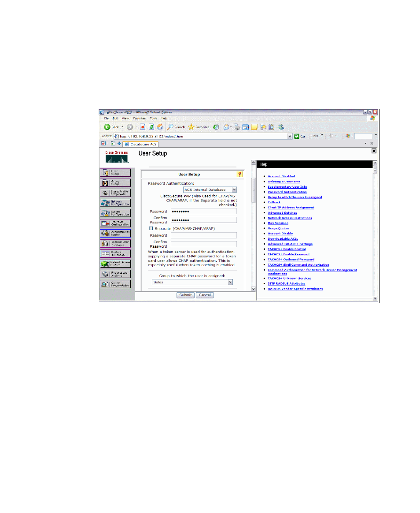Open the Favorites pane from the toolbar

pos(199,127)
